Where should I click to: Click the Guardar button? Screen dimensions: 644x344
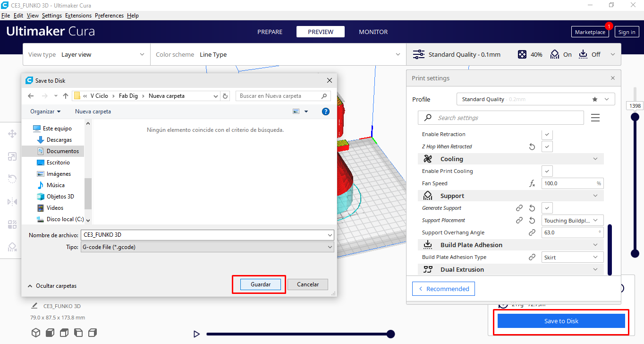(261, 284)
